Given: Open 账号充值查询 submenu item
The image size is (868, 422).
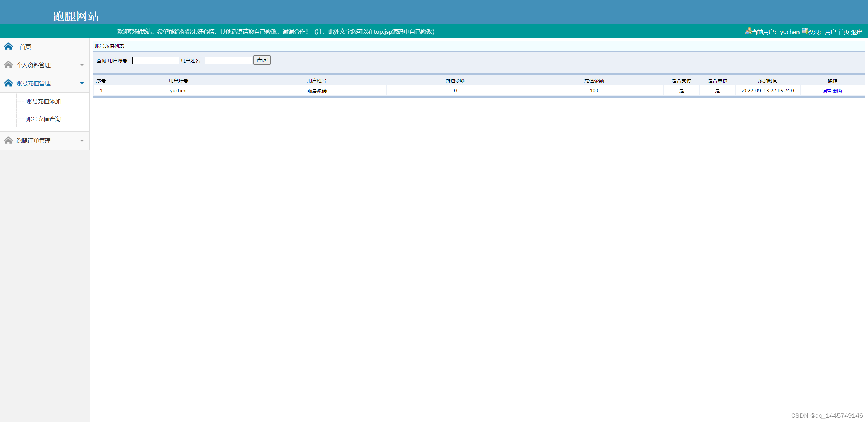Looking at the screenshot, I should tap(43, 119).
